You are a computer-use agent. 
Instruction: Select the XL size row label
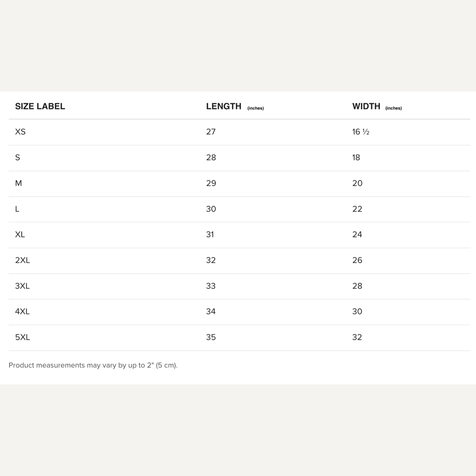[x=20, y=234]
